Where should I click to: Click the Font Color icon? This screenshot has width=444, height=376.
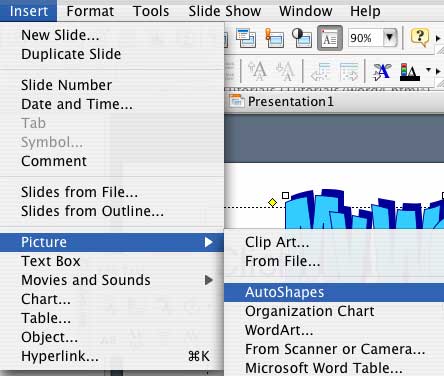pos(409,72)
